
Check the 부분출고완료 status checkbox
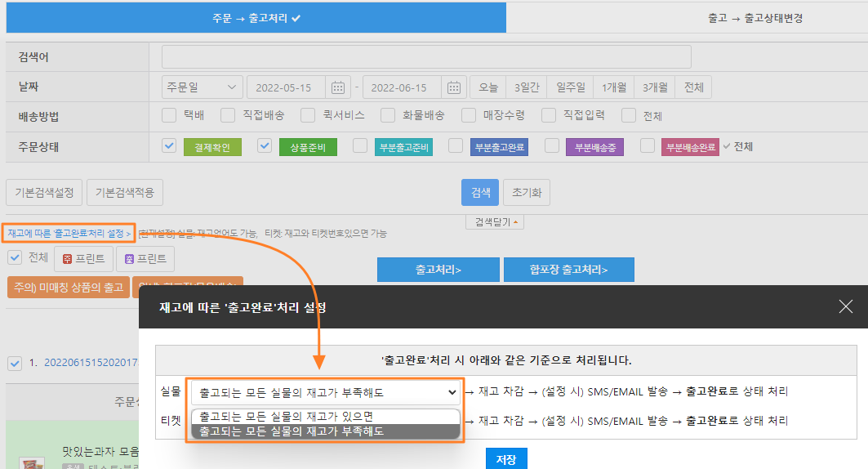tap(456, 145)
